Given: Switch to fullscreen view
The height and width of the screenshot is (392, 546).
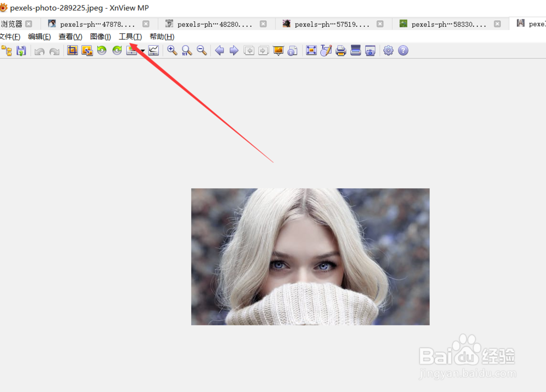Looking at the screenshot, I should tap(311, 51).
